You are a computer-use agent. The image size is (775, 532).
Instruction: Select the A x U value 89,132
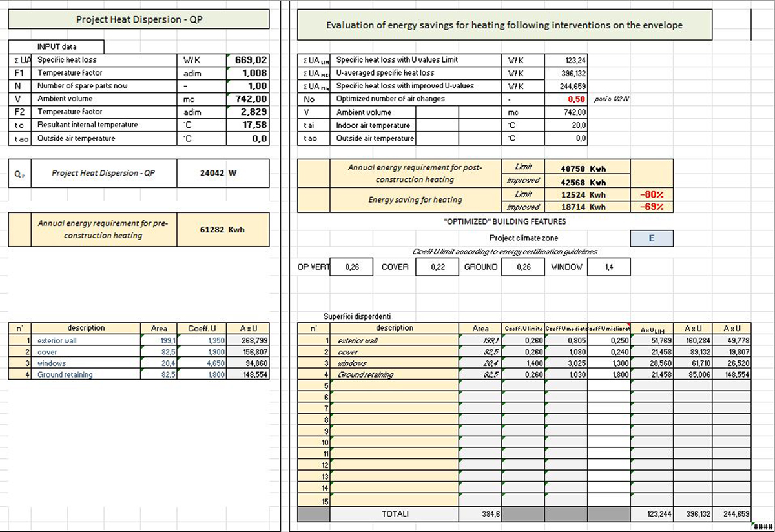pos(694,352)
